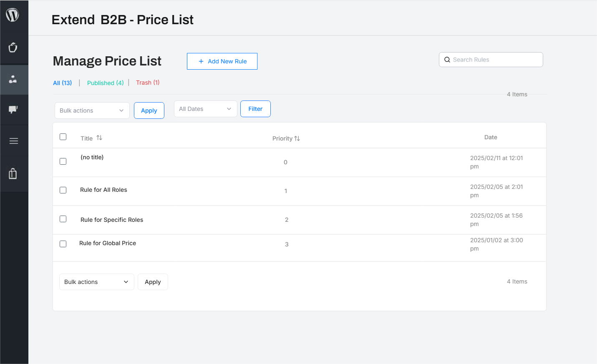Open the Rule for Specific Roles entry
This screenshot has width=597, height=364.
(x=112, y=220)
